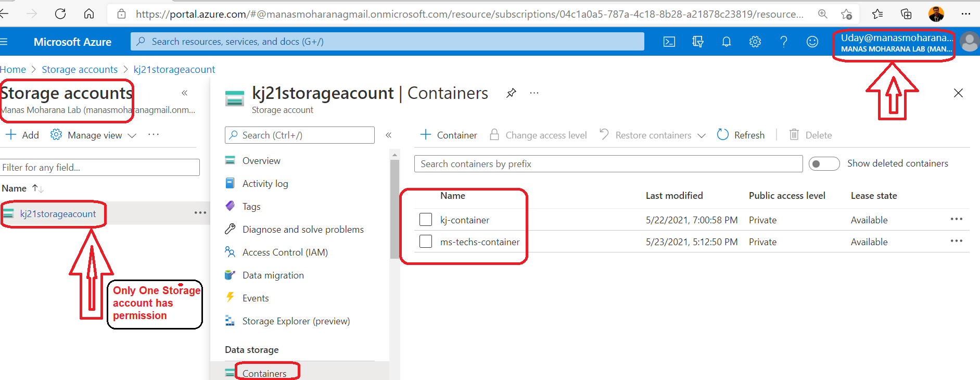980x380 pixels.
Task: Select Containers under Data storage
Action: pyautogui.click(x=264, y=373)
